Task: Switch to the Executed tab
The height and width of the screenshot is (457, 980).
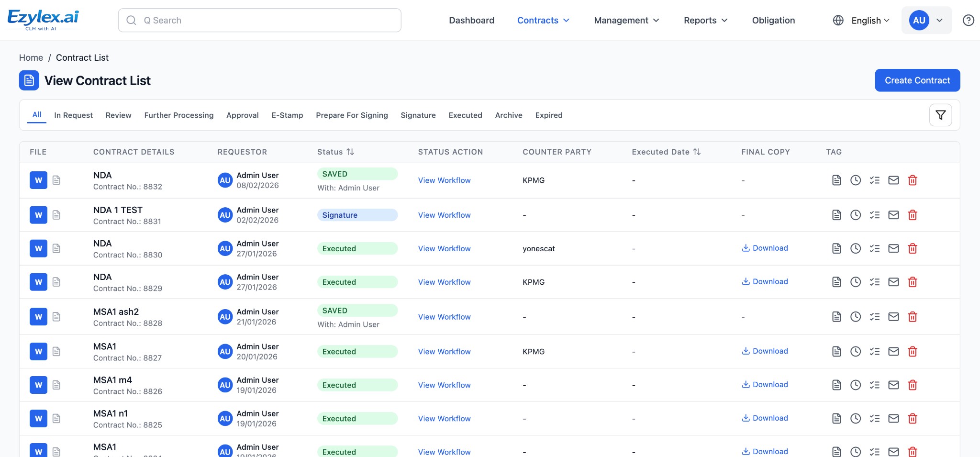Action: click(x=465, y=115)
